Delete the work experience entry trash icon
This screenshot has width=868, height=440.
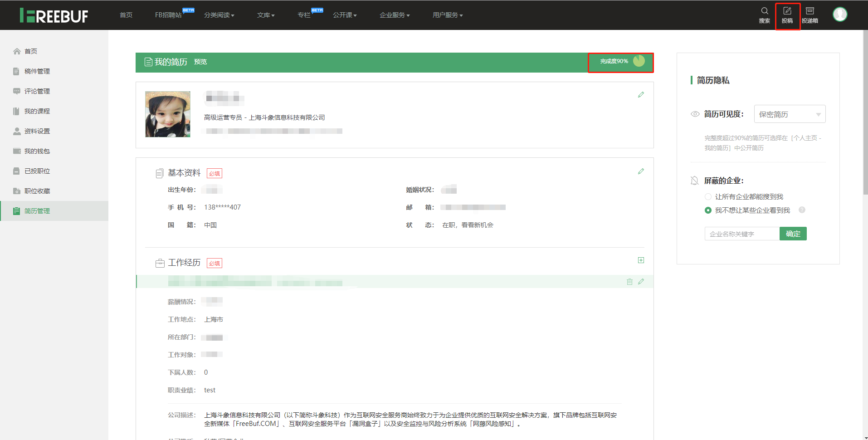(x=629, y=282)
